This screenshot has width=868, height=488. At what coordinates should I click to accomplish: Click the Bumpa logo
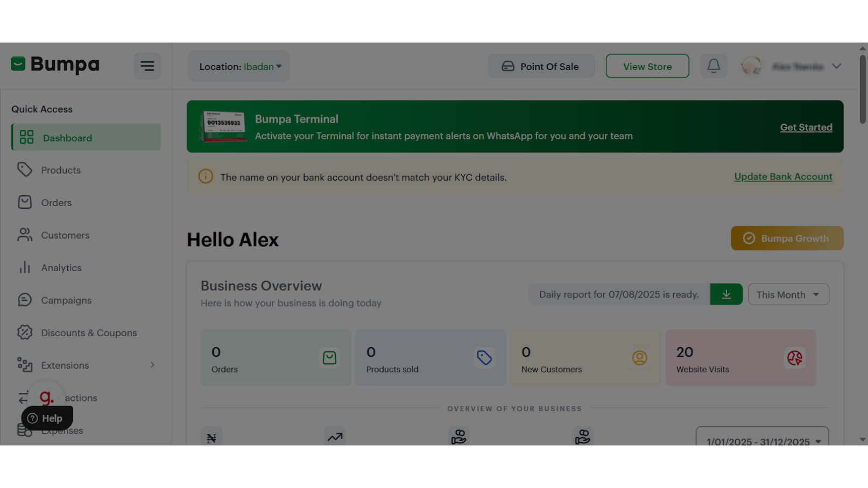(x=55, y=65)
